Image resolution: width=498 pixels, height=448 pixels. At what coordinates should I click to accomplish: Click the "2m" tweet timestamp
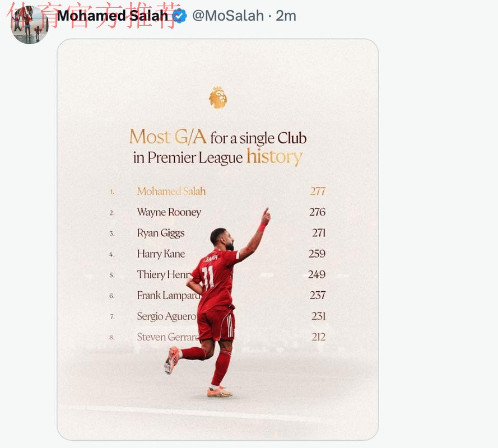286,16
